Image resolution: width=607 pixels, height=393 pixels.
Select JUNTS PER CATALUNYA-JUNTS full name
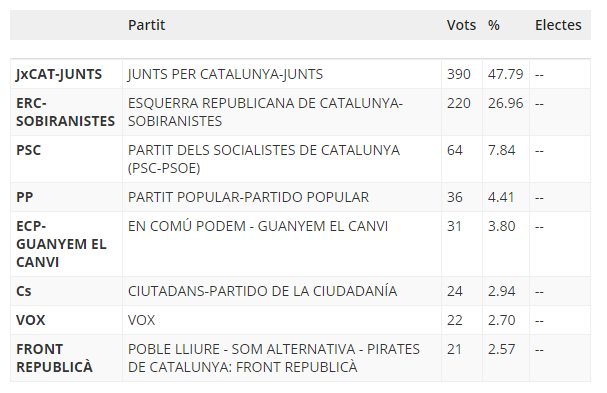[225, 74]
